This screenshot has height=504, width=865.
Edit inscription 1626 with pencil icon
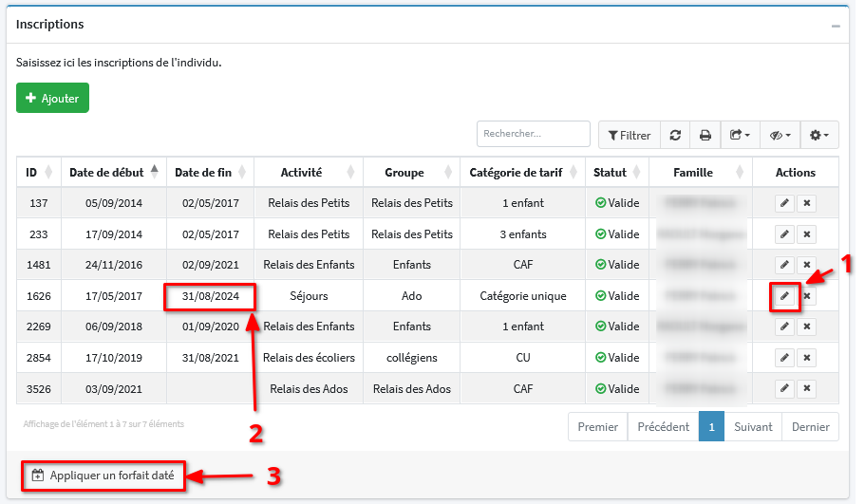784,296
